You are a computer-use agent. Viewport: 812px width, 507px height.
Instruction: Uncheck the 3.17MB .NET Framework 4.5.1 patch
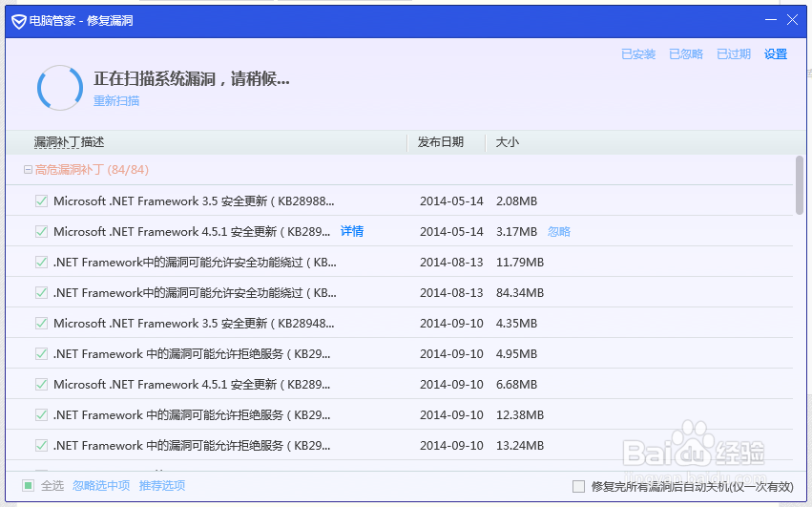point(41,231)
